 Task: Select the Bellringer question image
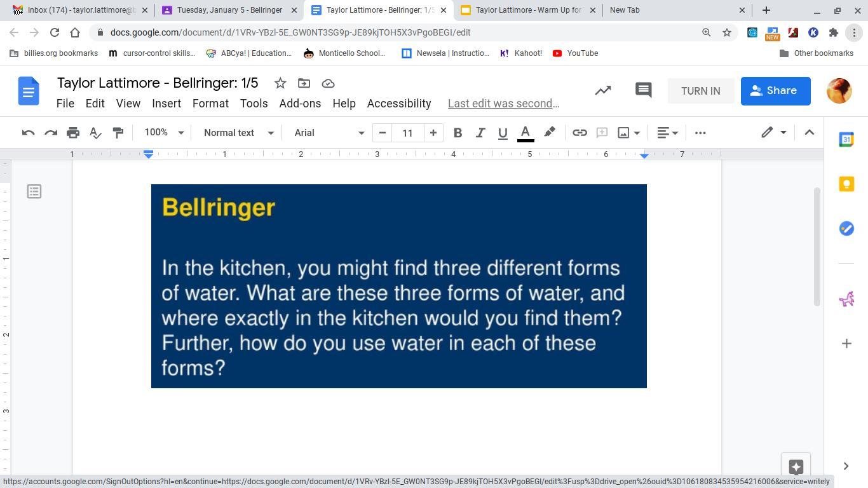point(399,286)
